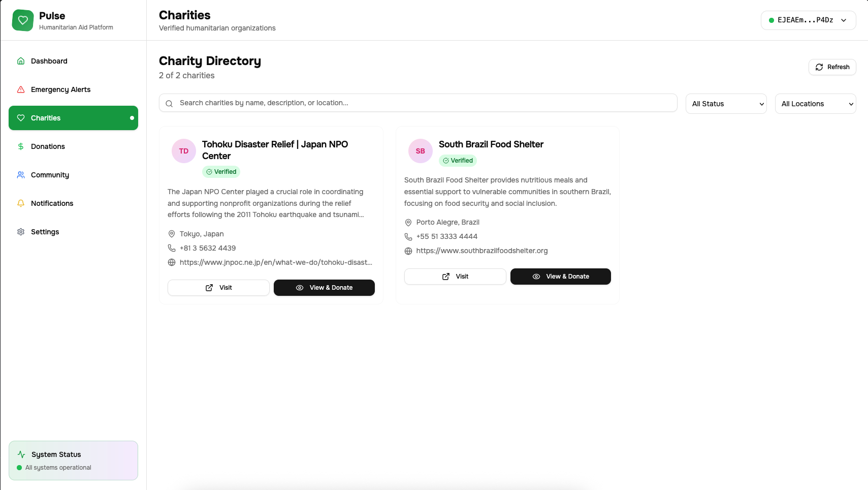868x490 pixels.
Task: Click the System Status activity icon
Action: pos(21,454)
